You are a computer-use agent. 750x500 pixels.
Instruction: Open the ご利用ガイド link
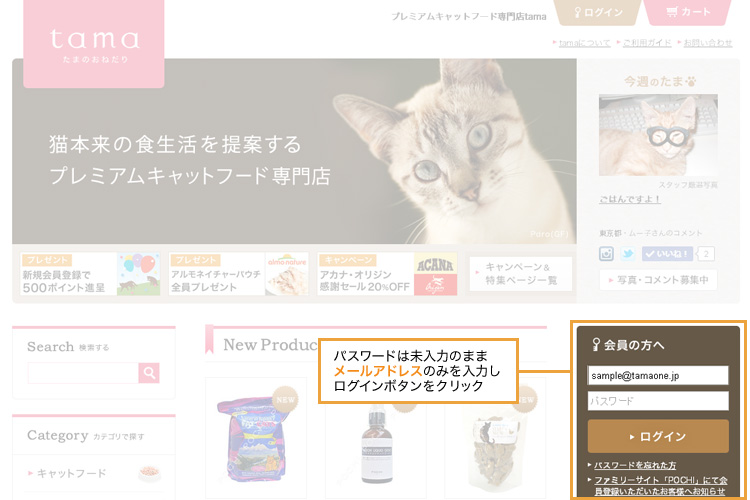(x=647, y=43)
